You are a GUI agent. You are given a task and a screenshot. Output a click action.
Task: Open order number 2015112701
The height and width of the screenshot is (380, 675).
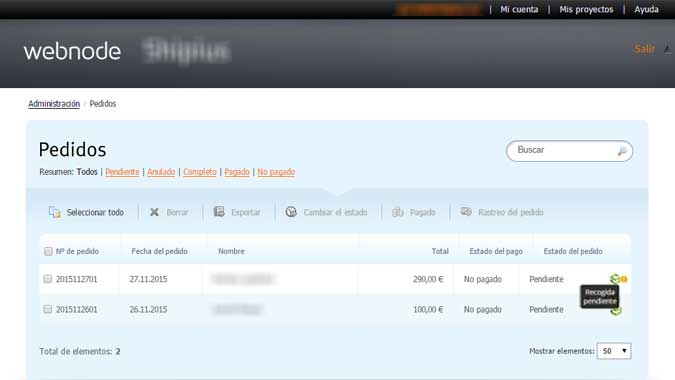pyautogui.click(x=77, y=279)
